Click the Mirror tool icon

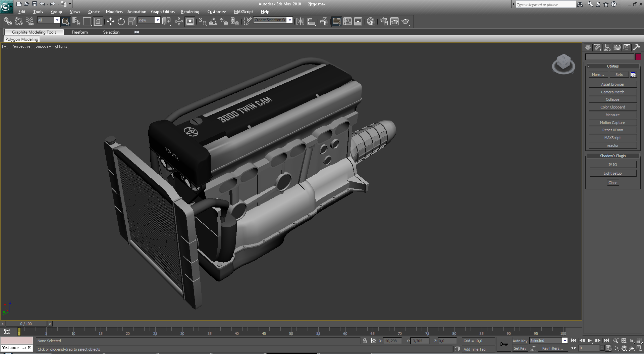300,21
